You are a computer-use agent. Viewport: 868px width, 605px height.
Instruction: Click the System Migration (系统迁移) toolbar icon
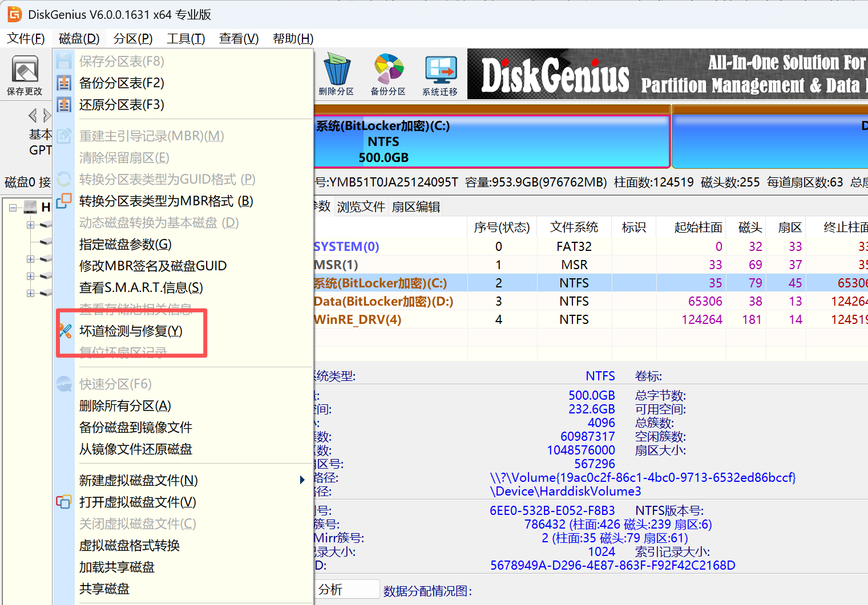pos(440,75)
